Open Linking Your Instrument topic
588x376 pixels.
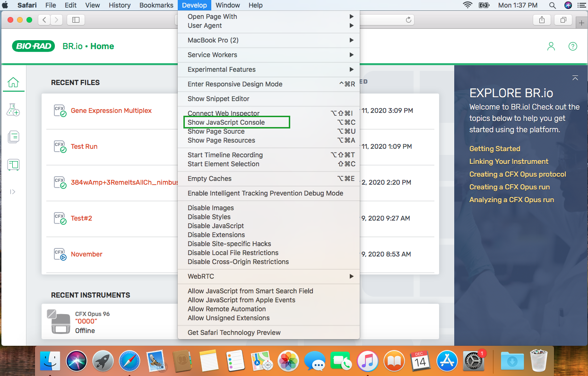[509, 161]
